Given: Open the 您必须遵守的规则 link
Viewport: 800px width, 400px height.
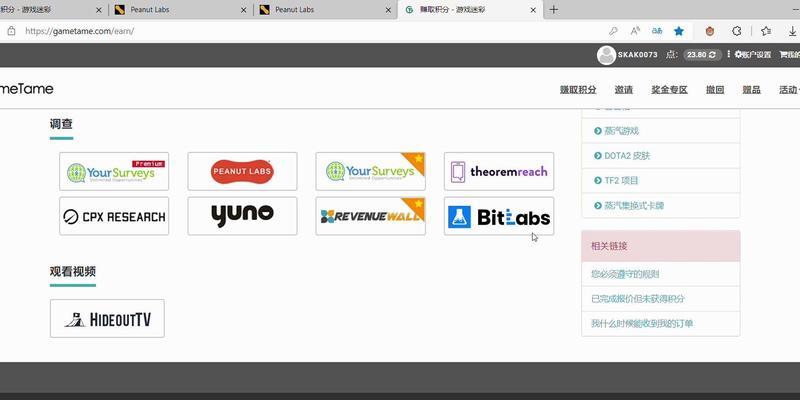Looking at the screenshot, I should [625, 274].
